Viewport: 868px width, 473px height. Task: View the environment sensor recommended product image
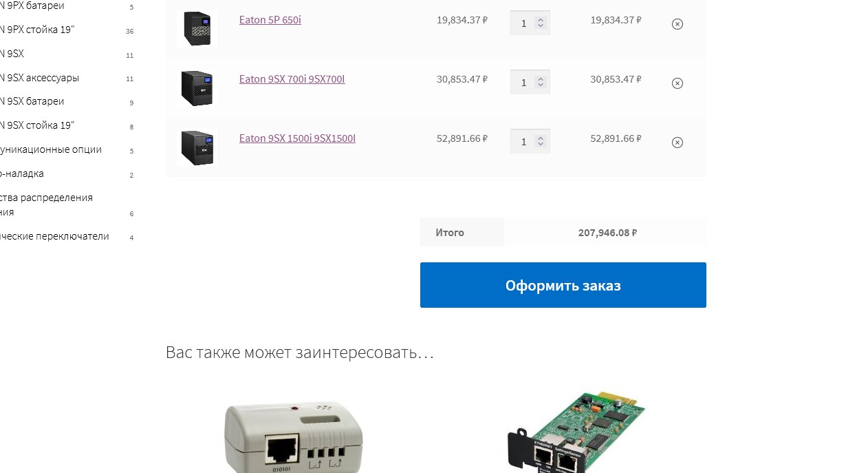(x=294, y=434)
